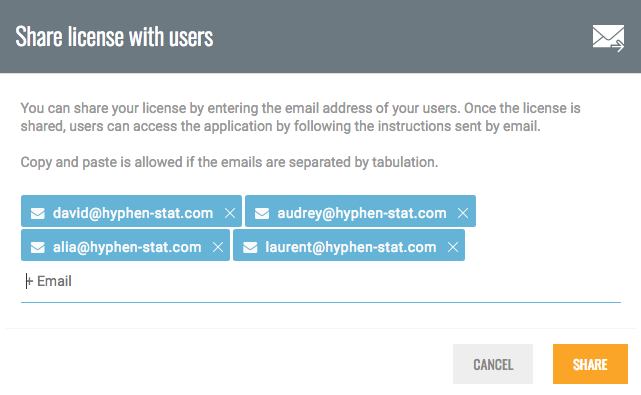Click the 'Copy and paste is allowed' note

tap(229, 162)
